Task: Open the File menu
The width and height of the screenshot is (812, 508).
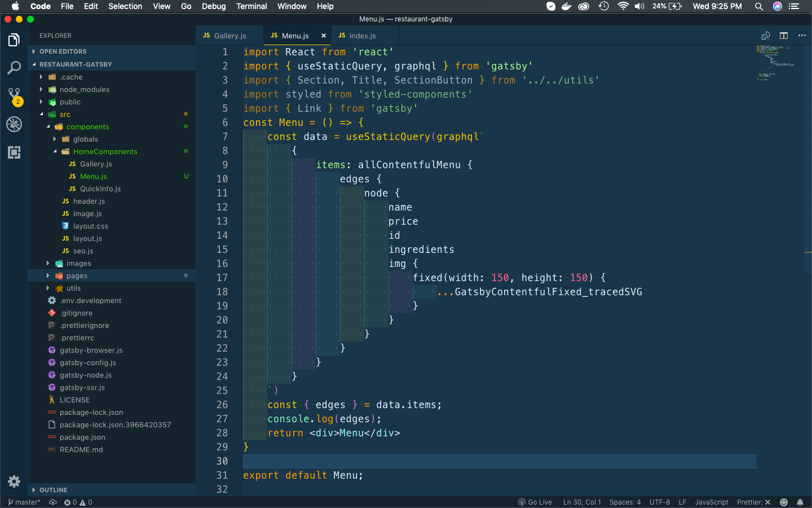Action: click(x=67, y=6)
